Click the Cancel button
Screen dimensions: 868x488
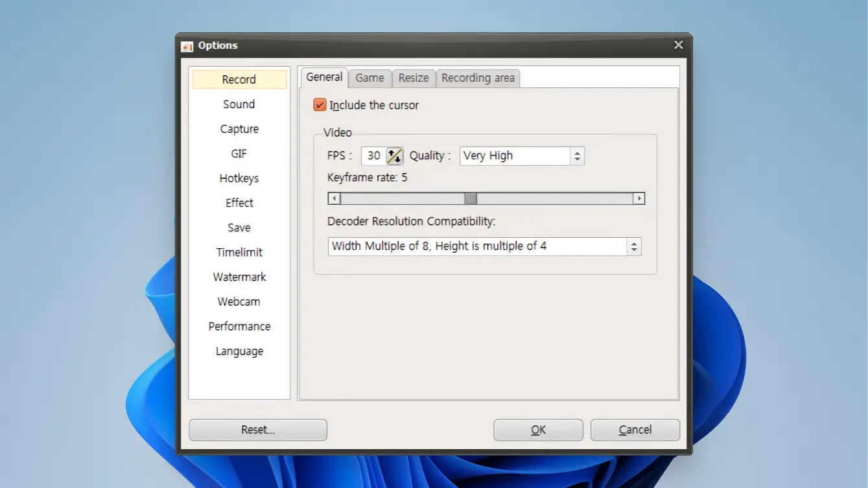pyautogui.click(x=635, y=430)
